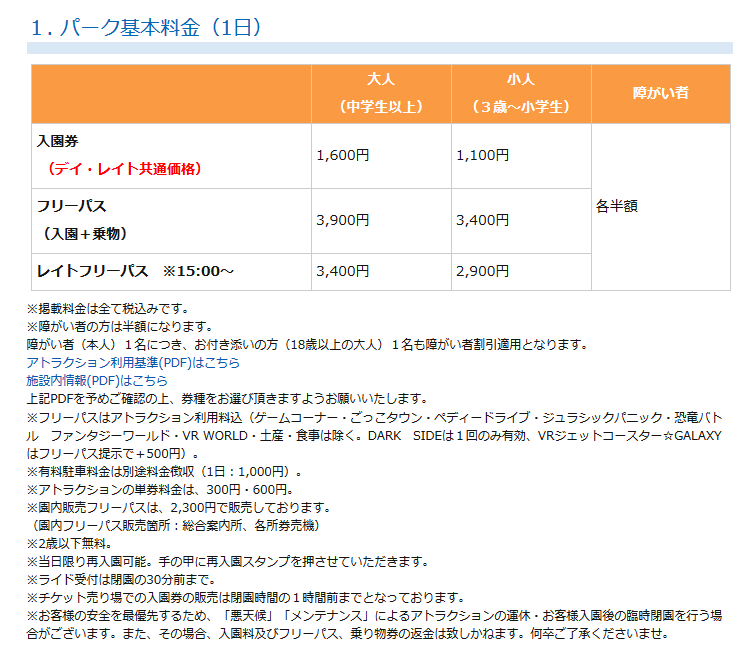747x660 pixels.
Task: Click the heading 1．パーク基本料金（1日）
Action: pyautogui.click(x=146, y=28)
